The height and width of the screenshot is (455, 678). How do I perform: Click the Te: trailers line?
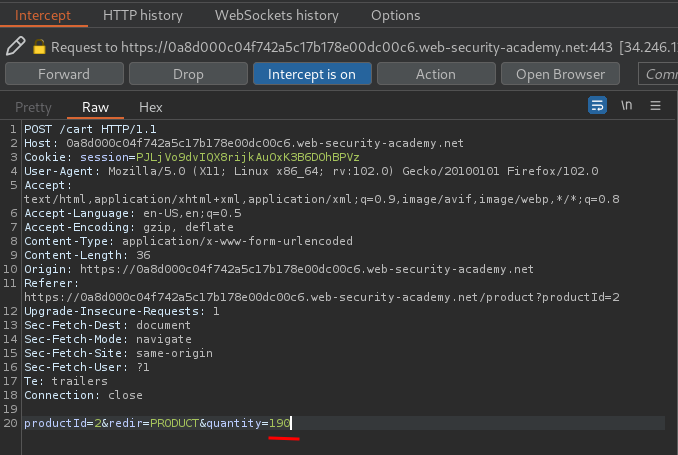pyautogui.click(x=66, y=381)
